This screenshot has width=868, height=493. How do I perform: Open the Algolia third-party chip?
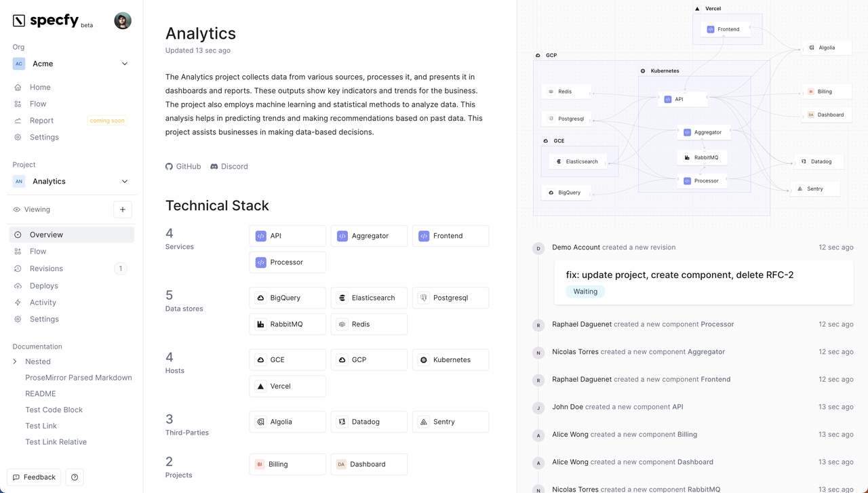[x=288, y=422]
